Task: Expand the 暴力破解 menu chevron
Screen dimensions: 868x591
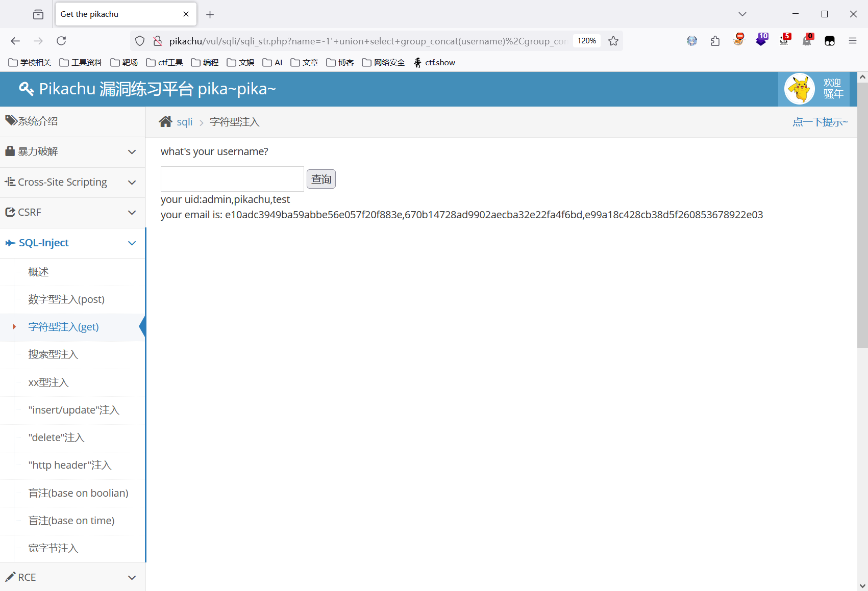Action: (x=132, y=152)
